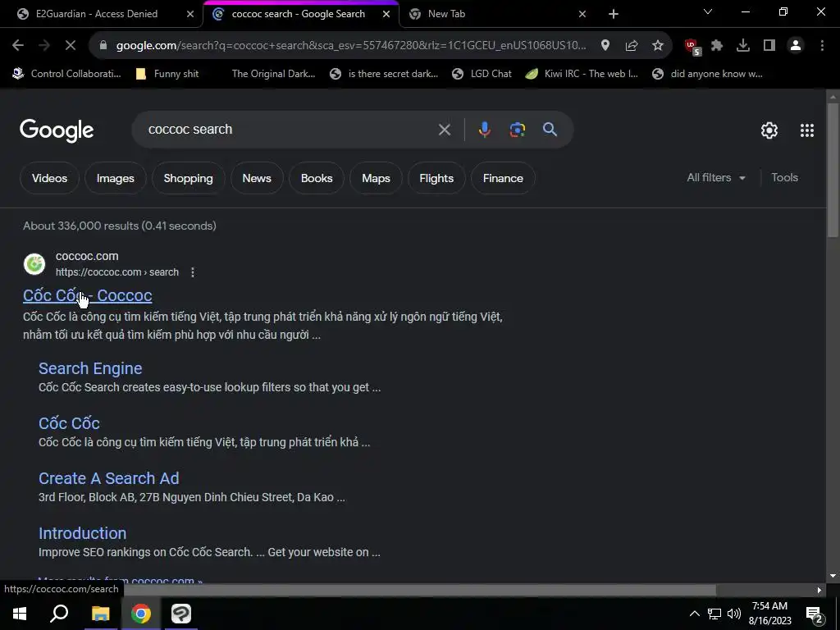Open the uBlock Origin extension

(x=692, y=47)
